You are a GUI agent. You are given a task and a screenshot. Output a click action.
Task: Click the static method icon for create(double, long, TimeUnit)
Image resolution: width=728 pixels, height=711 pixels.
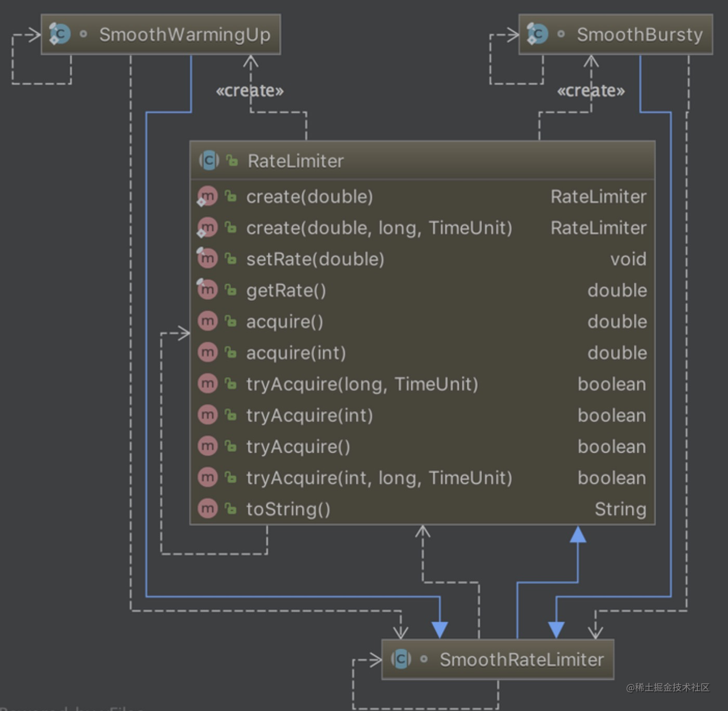(x=207, y=228)
